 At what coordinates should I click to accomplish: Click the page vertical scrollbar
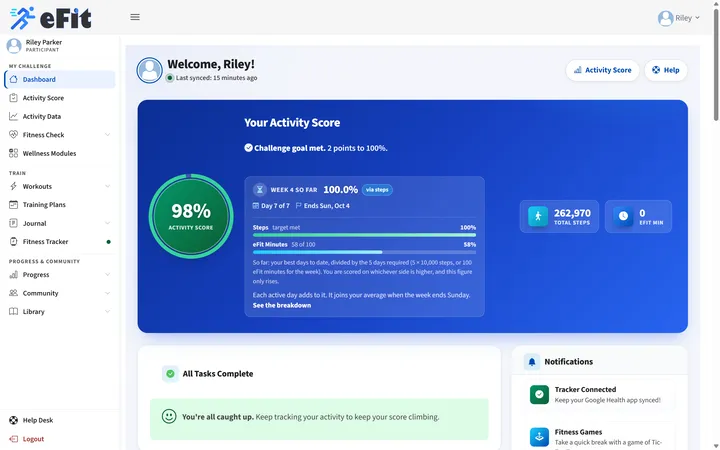716,64
